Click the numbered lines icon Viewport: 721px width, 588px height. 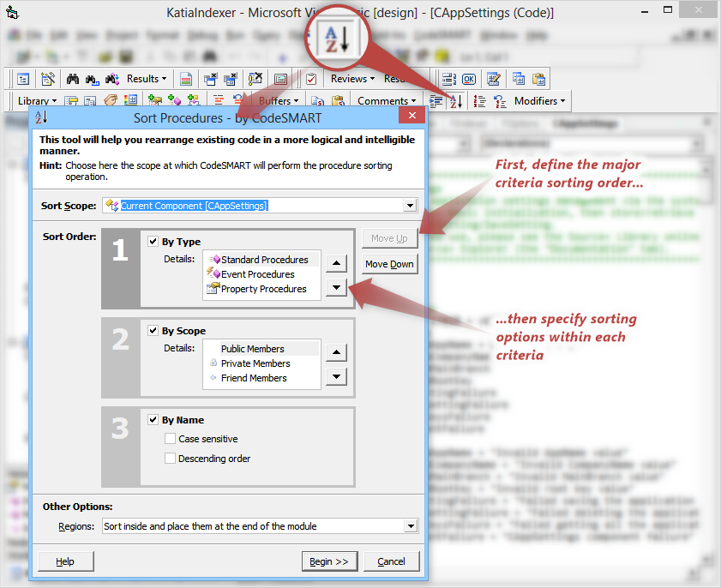(x=479, y=100)
